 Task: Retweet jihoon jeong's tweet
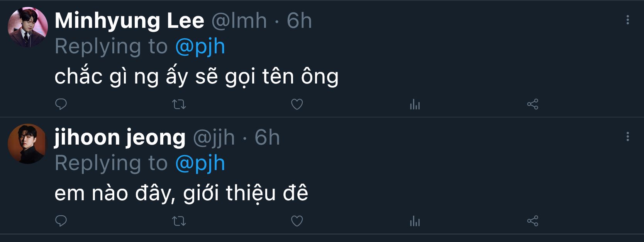pos(179,221)
